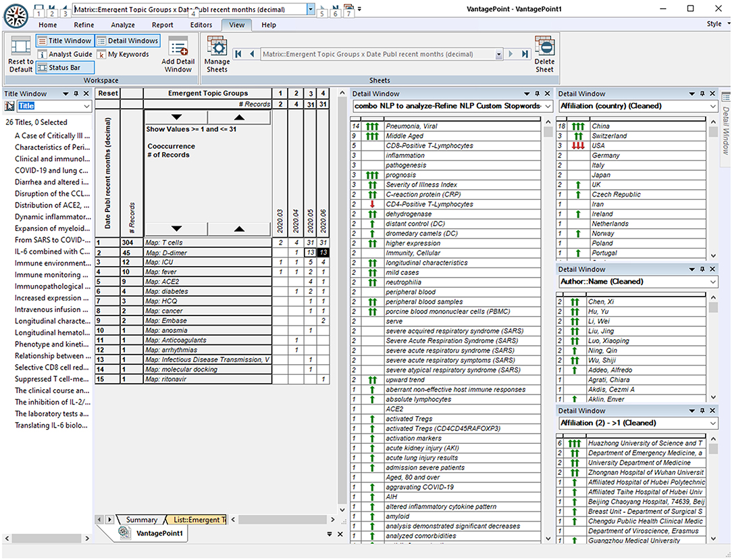Click the Reset to Default icon
This screenshot has height=560, width=732.
[20, 46]
